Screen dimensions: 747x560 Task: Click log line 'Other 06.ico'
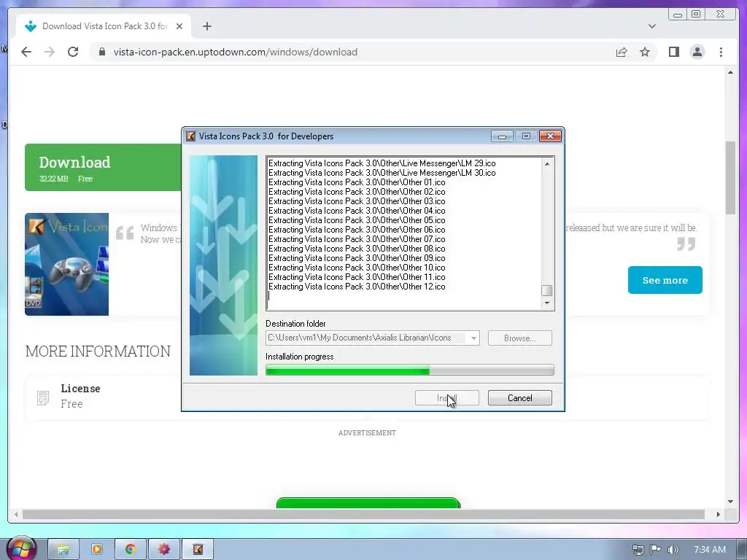tap(357, 230)
